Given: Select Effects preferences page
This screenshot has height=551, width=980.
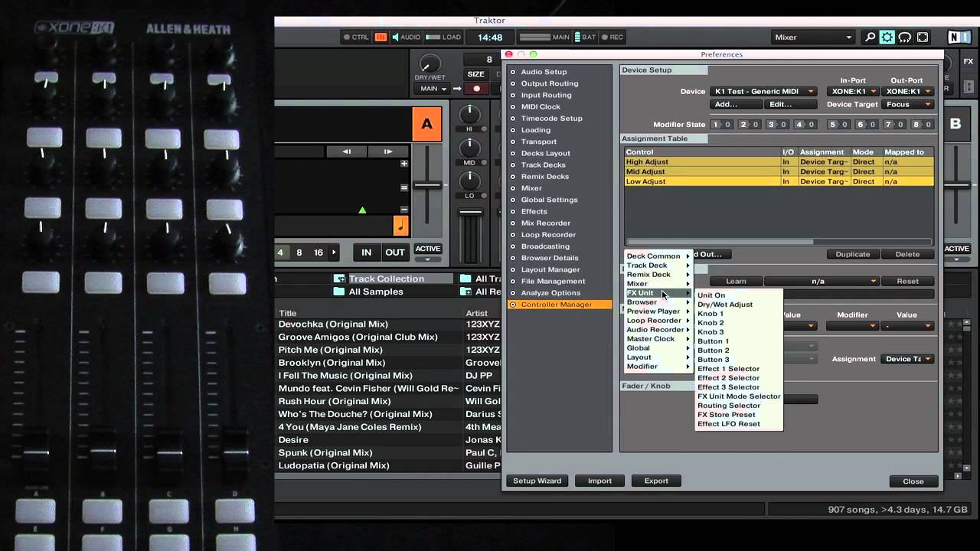Looking at the screenshot, I should [534, 211].
